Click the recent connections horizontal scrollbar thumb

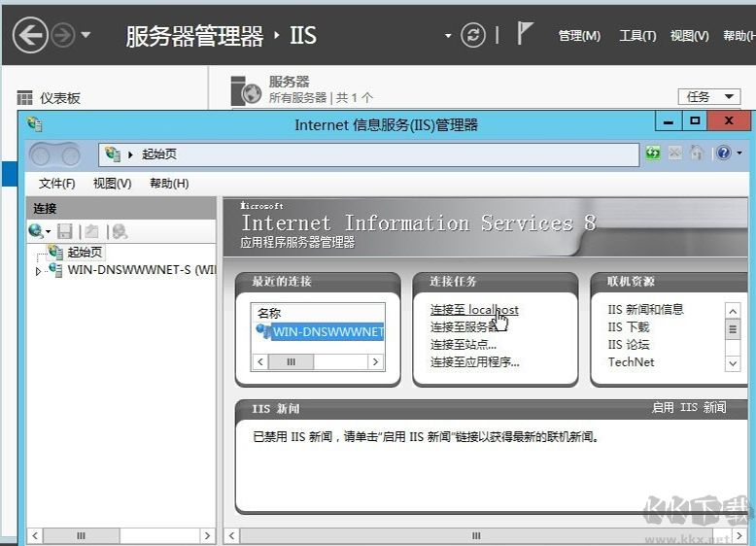[291, 362]
